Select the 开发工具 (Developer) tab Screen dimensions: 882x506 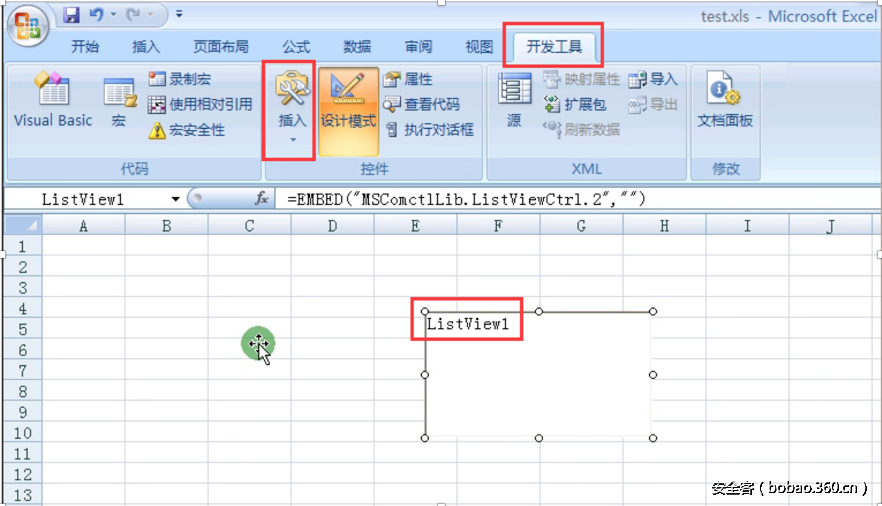click(x=554, y=47)
